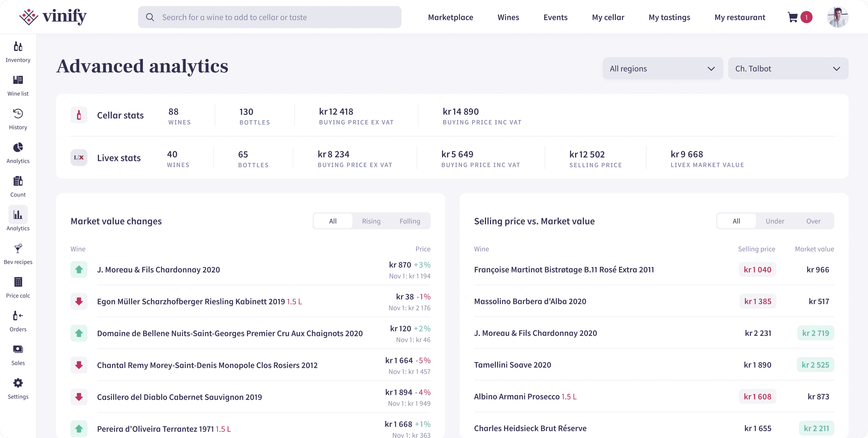The image size is (868, 438).
Task: Click the wine search field
Action: 270,17
